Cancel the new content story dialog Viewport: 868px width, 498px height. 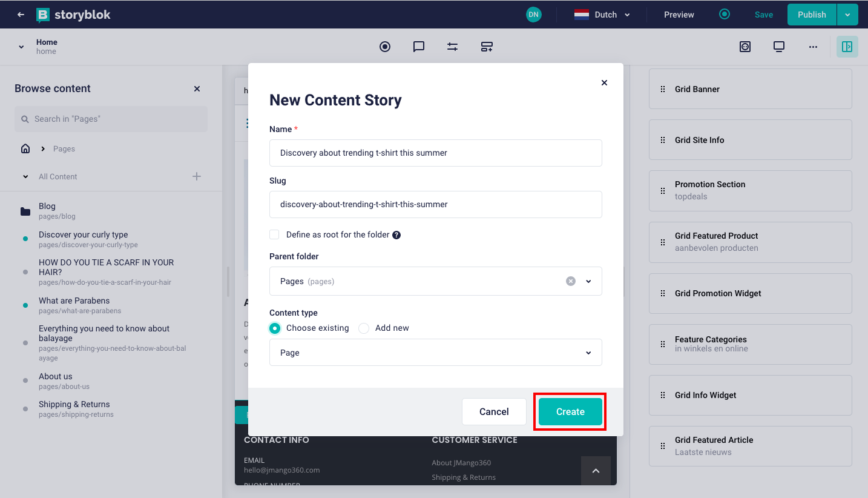click(493, 411)
